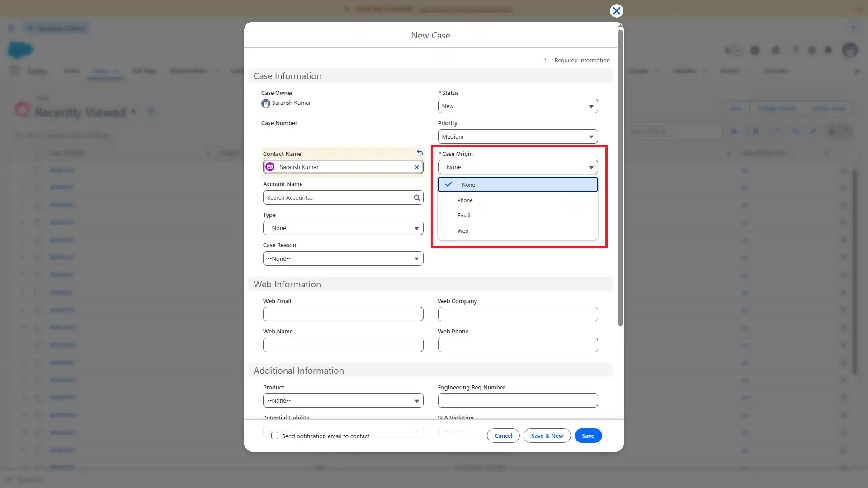Collapse the Case Origin combobox
The width and height of the screenshot is (868, 488).
point(518,167)
